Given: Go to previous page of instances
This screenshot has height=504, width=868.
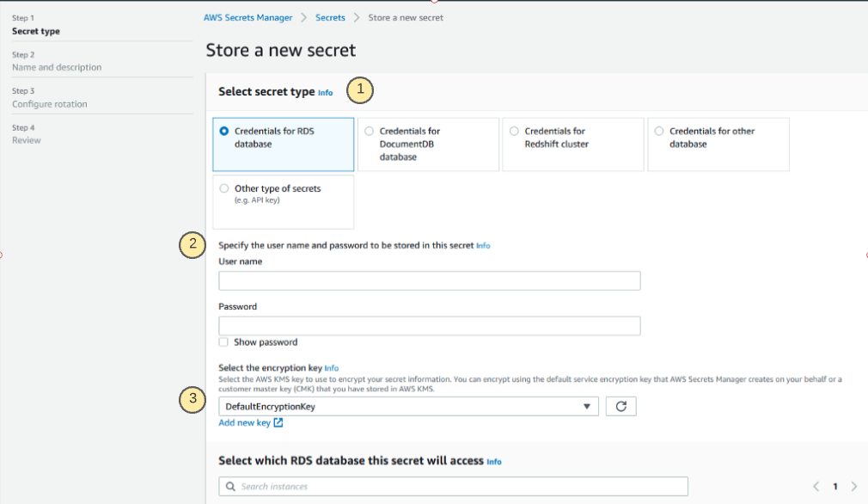Looking at the screenshot, I should 816,486.
